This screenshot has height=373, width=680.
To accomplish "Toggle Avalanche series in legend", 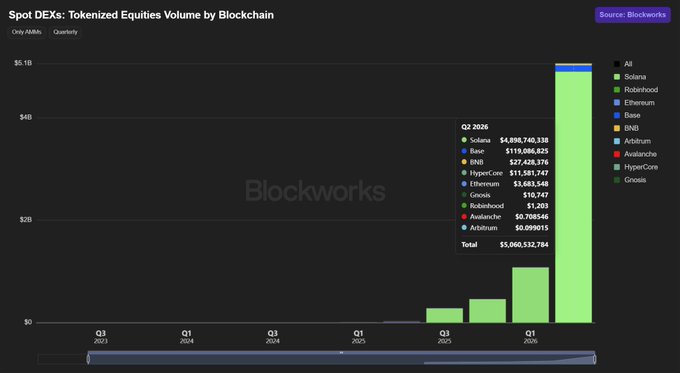I will pos(635,154).
